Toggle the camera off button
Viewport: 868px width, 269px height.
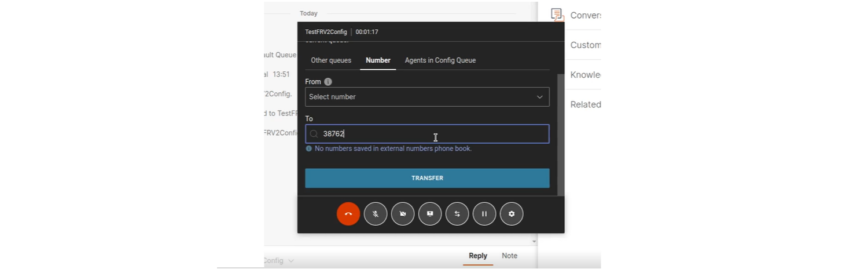pos(403,214)
